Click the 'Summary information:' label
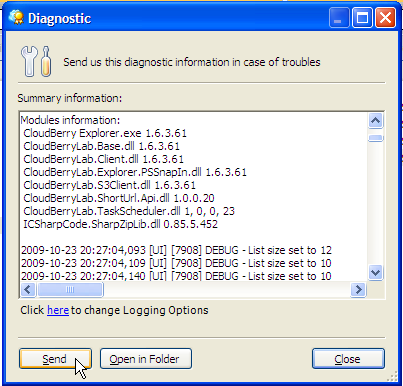Viewport: 403px width, 386px height. point(70,98)
